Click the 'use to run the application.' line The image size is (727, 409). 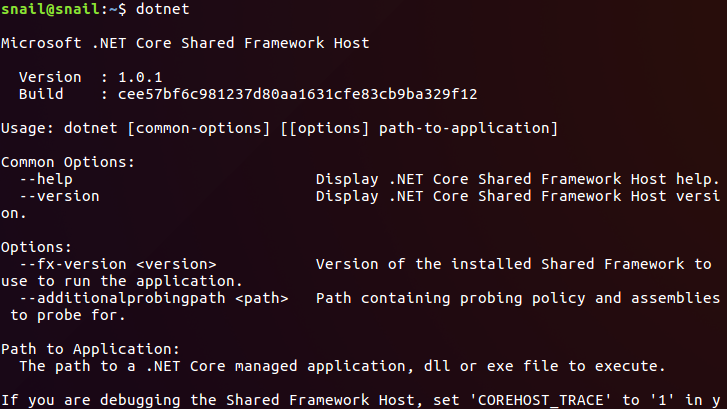(121, 281)
